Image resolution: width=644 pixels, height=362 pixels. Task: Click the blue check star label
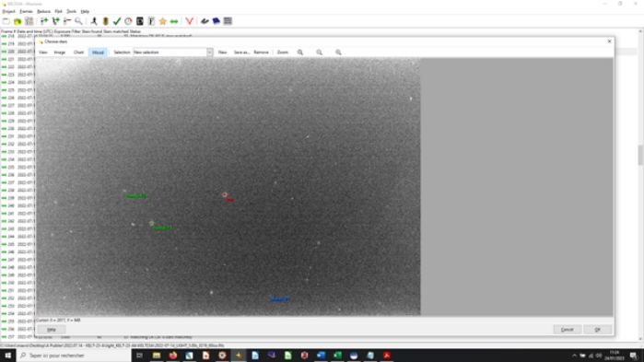[280, 298]
